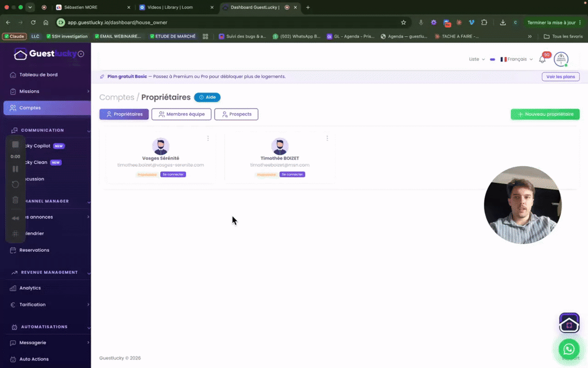
Task: Collapse the CHANNEL MANAGER section
Action: tap(88, 202)
